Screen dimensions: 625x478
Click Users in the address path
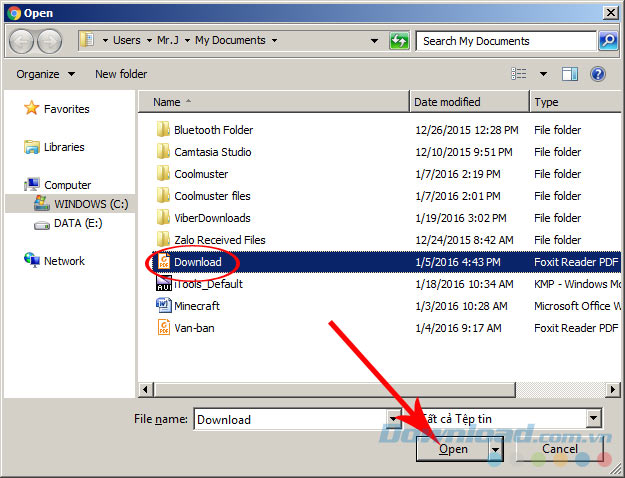click(x=127, y=40)
